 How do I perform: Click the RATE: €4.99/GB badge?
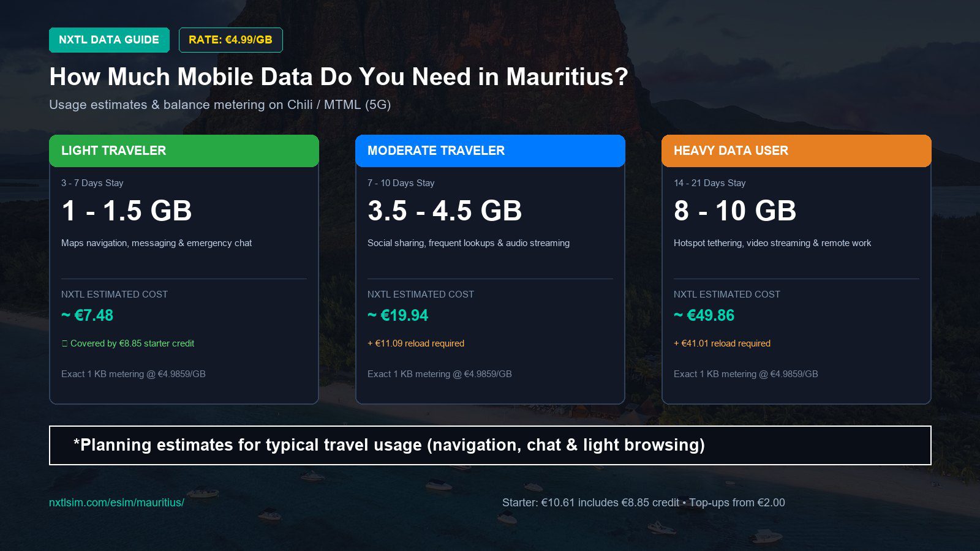click(230, 40)
